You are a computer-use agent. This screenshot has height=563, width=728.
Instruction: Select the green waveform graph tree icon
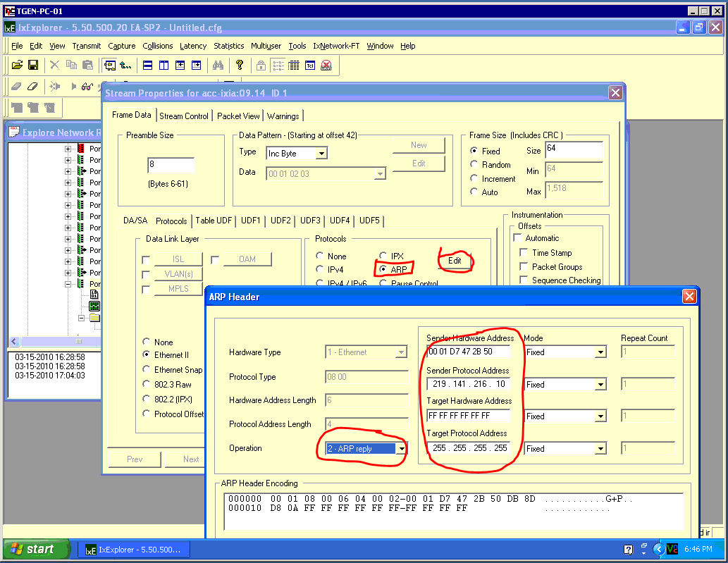(x=94, y=306)
